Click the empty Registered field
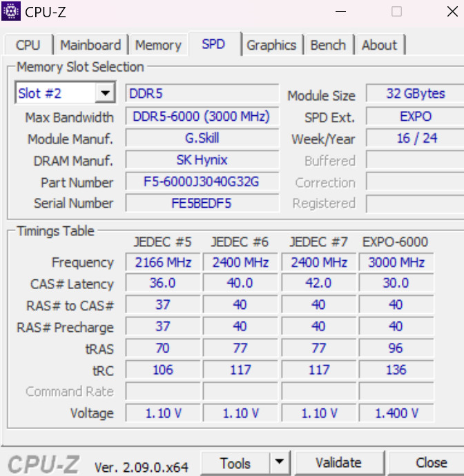Image resolution: width=464 pixels, height=476 pixels. (415, 204)
